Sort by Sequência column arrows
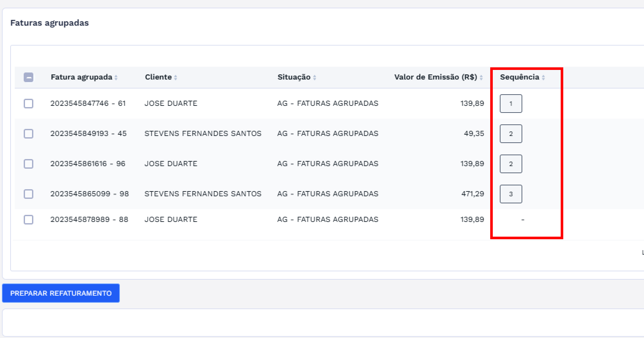This screenshot has width=644, height=338. (543, 78)
